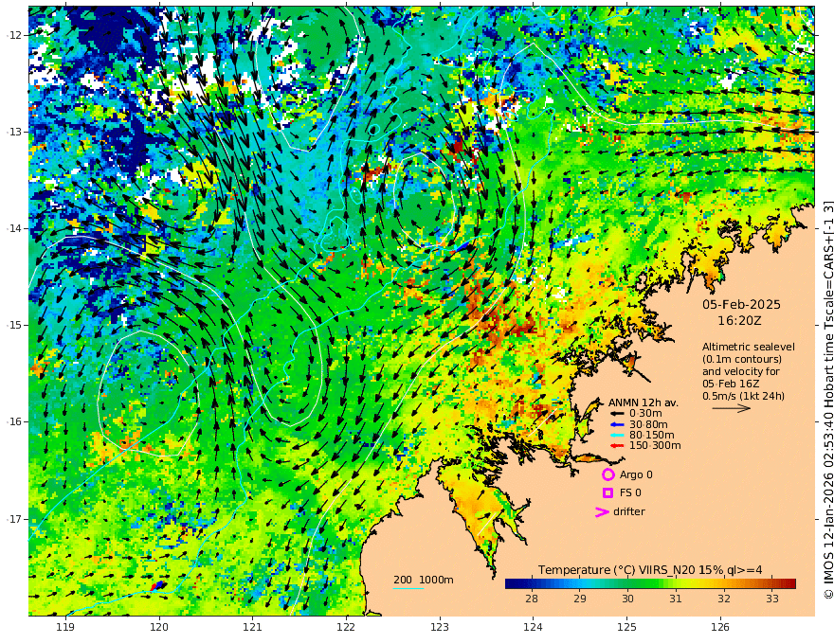Click the date text 05-Feb-2025

[x=741, y=304]
